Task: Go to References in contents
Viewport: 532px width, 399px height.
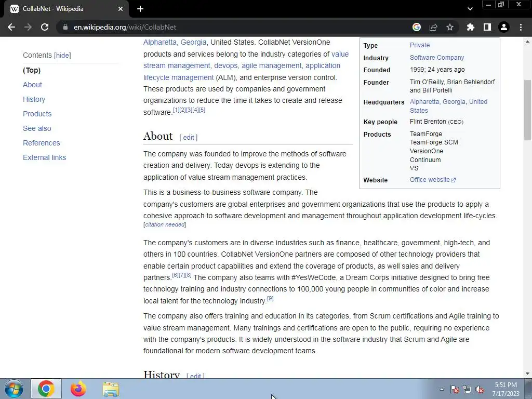Action: coord(42,143)
